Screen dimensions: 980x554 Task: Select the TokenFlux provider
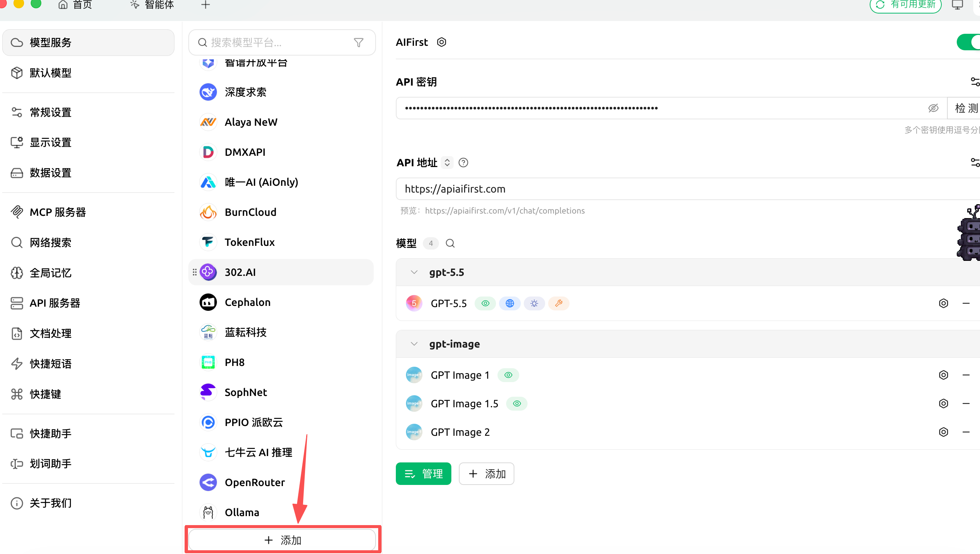click(281, 242)
